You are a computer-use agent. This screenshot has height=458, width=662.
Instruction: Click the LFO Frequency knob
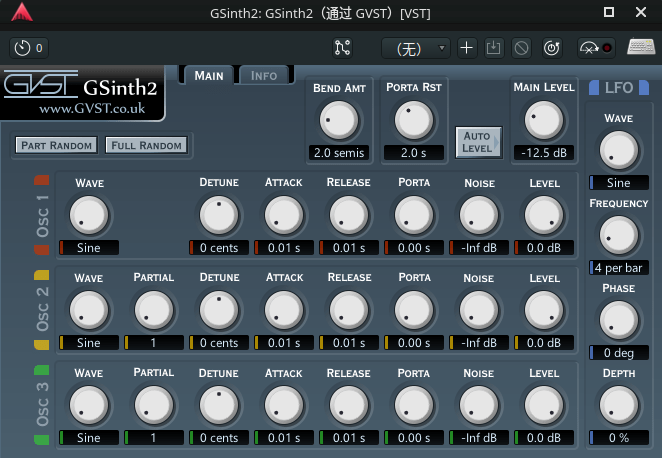coord(619,236)
